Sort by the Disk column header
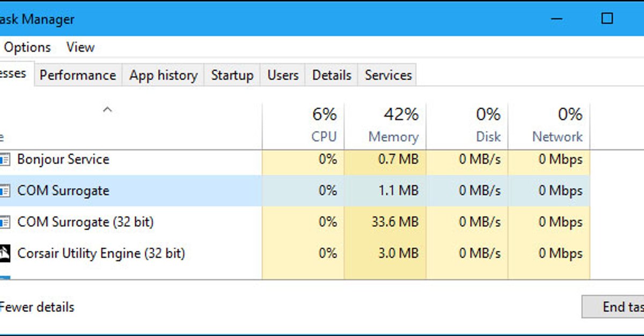The image size is (644, 336). point(467,126)
